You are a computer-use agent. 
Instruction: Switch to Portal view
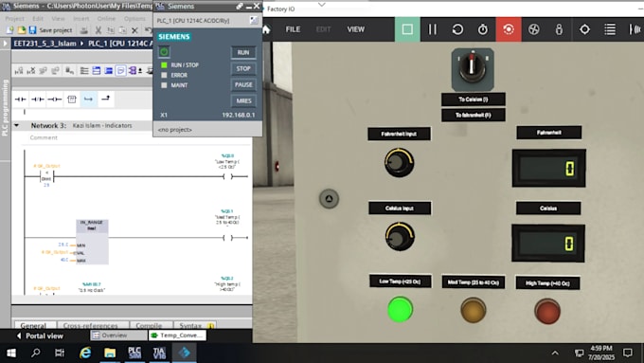40,336
